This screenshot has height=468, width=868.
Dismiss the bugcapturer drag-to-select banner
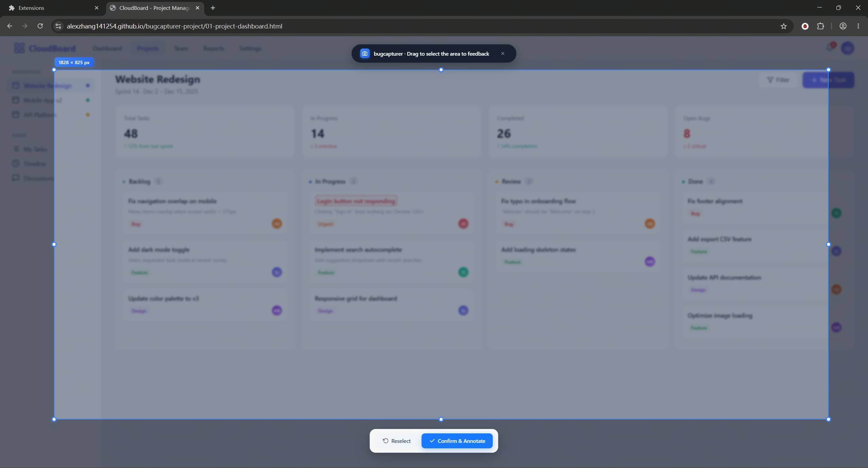click(503, 54)
